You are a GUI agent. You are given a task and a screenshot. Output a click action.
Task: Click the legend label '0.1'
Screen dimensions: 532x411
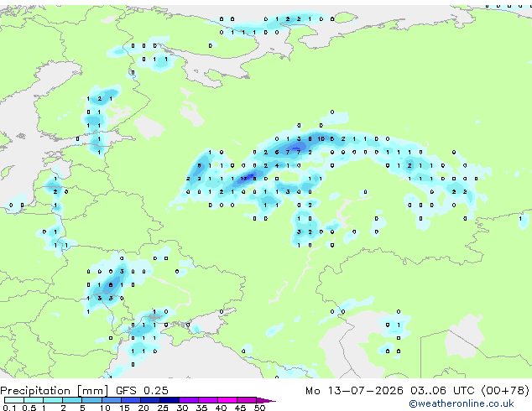[9, 408]
